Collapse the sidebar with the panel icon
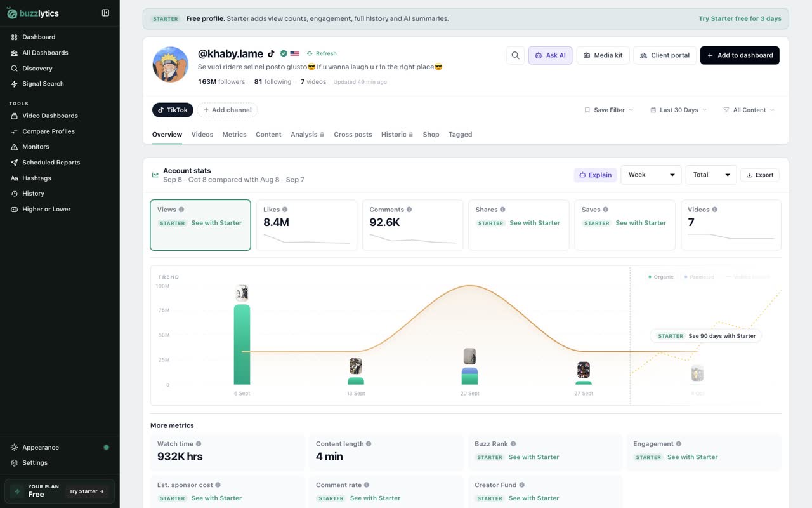 point(105,13)
